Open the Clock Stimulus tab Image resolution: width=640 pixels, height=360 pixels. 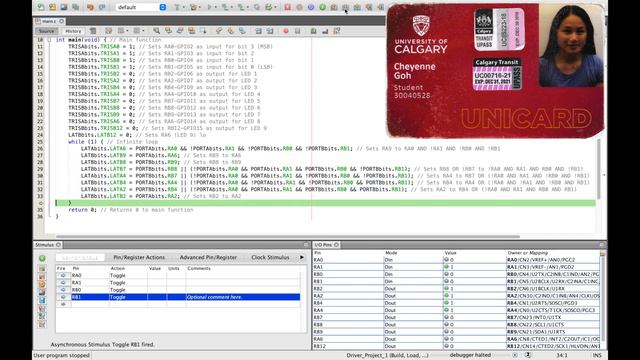(270, 258)
